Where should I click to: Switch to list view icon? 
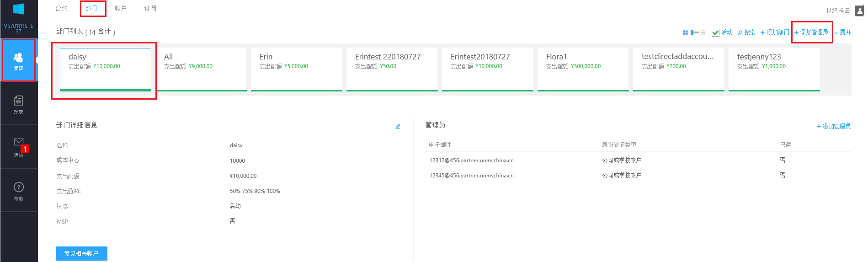[x=703, y=32]
